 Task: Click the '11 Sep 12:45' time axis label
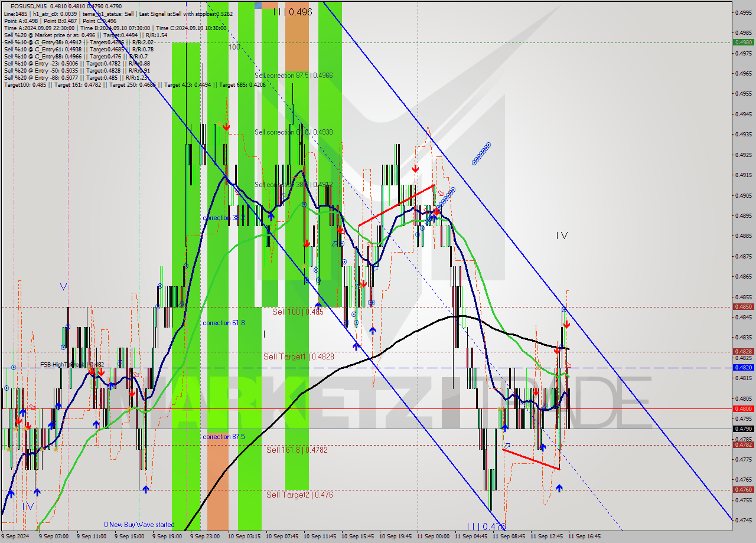tap(546, 537)
